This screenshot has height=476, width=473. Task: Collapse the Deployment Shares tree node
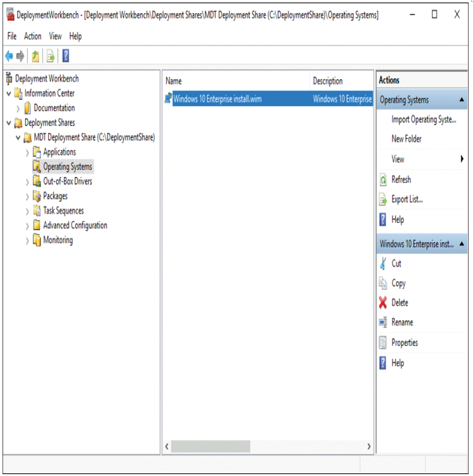(9, 123)
